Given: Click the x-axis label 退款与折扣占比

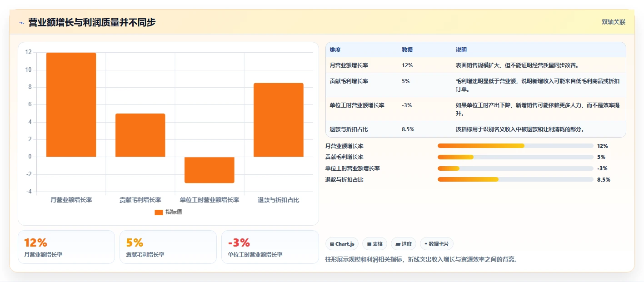Looking at the screenshot, I should pos(279,200).
